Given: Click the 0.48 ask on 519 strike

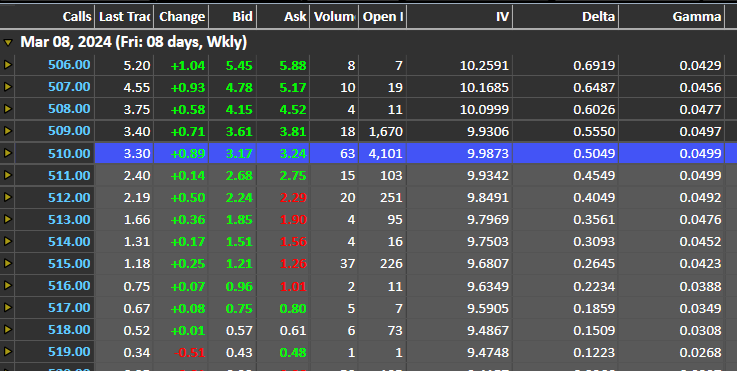Looking at the screenshot, I should (293, 352).
